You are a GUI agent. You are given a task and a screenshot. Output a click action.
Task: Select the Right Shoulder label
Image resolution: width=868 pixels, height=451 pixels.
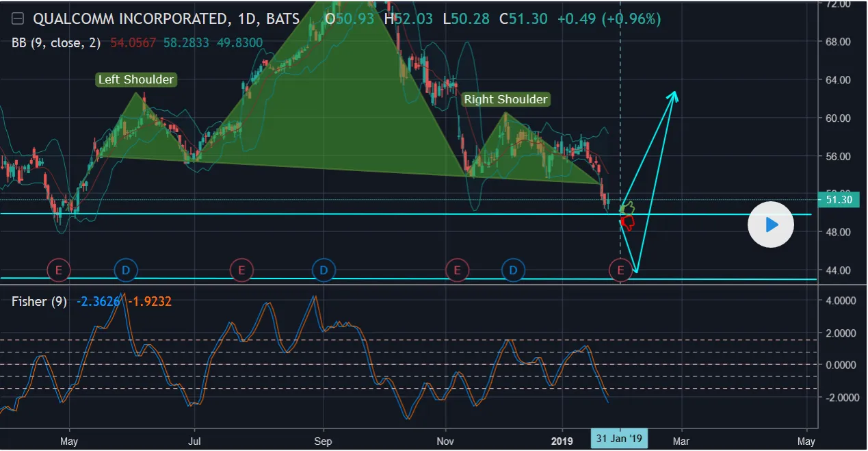(506, 99)
